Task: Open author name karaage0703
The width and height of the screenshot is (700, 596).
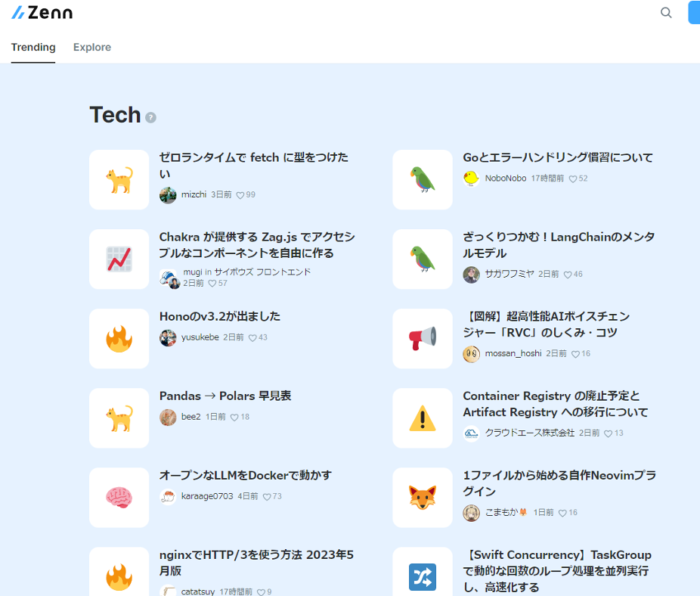Action: 207,496
